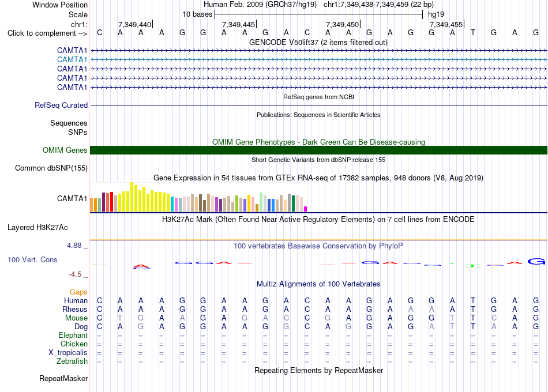Image resolution: width=548 pixels, height=392 pixels.
Task: Click the tallest yellow GTEx expression bar
Action: (132, 197)
